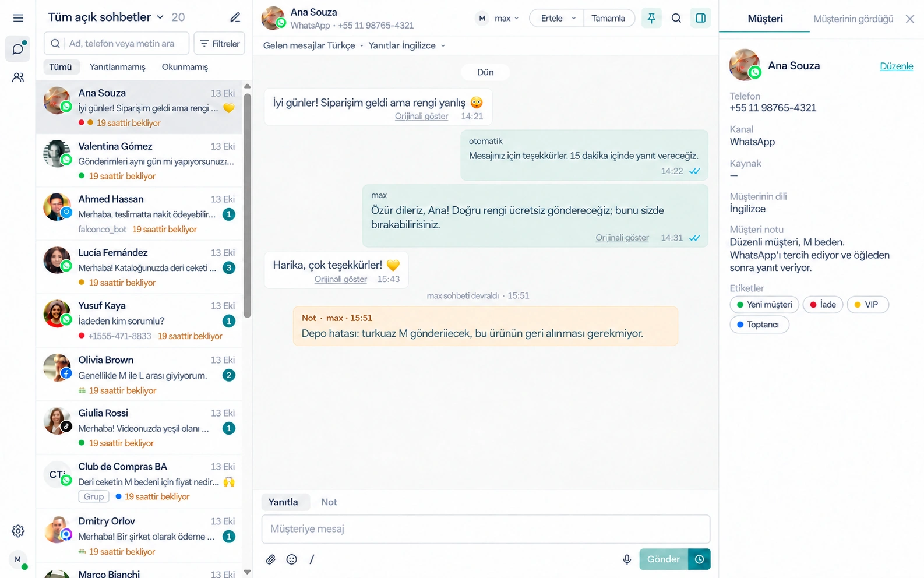Select the Okunmamış filter tab
Viewport: 924px width, 578px height.
coord(185,67)
